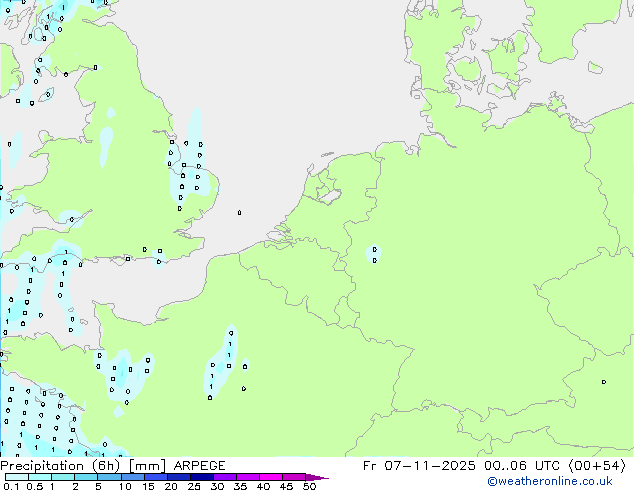
Task: Click the '0.5' legend scale label
Action: tap(34, 486)
